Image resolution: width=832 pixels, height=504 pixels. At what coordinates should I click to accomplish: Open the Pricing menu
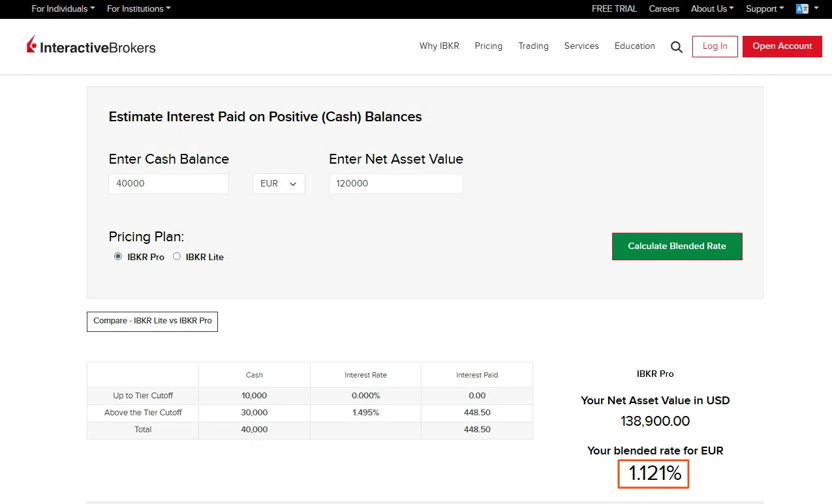tap(489, 46)
